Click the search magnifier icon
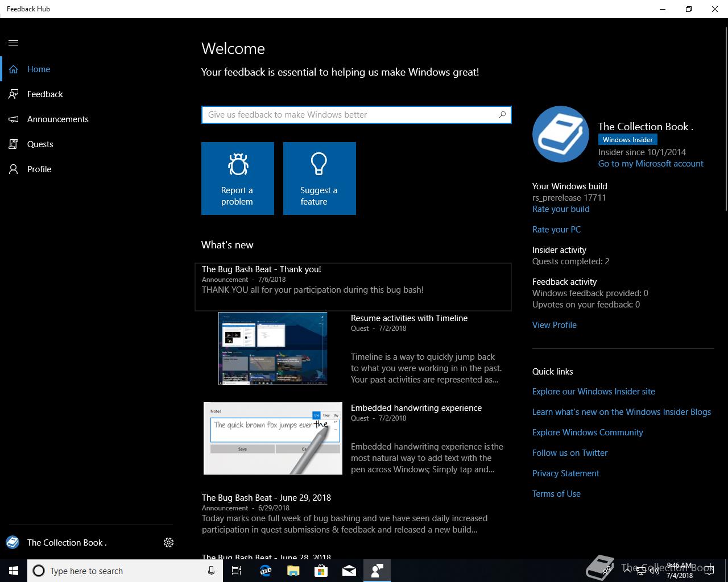The width and height of the screenshot is (728, 582). tap(502, 115)
